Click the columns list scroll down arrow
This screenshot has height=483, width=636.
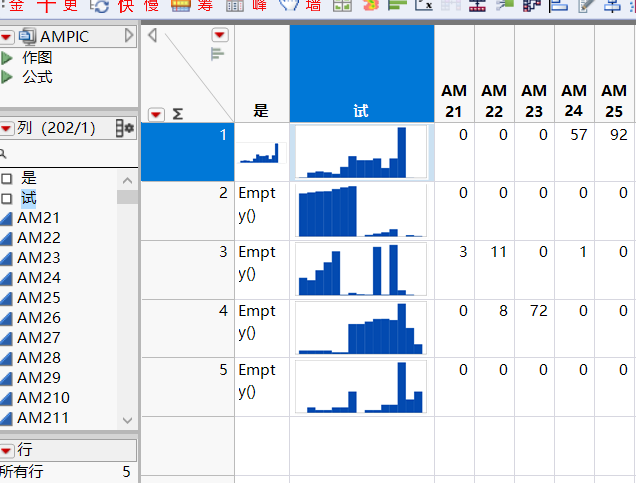[x=127, y=420]
